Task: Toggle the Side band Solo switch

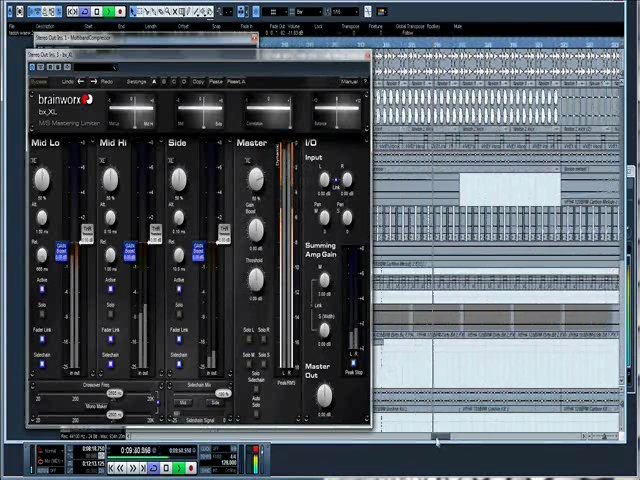Action: pos(179,314)
